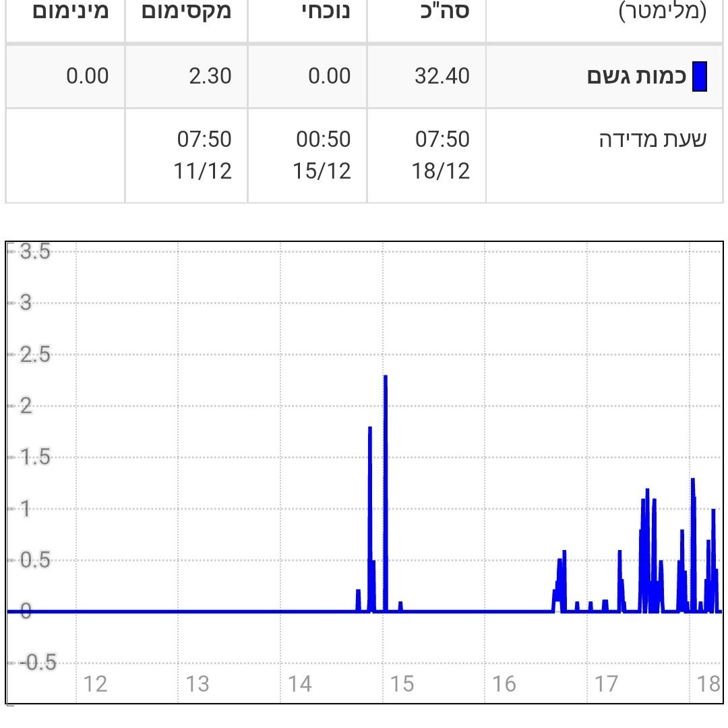Click the maximum value 2.30 cell
The height and width of the screenshot is (728, 728).
click(210, 76)
